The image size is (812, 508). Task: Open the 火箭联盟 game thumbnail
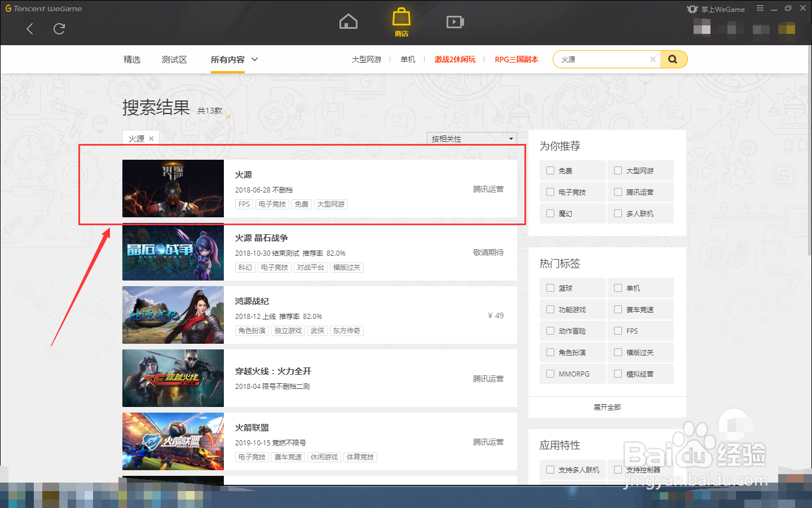point(173,441)
